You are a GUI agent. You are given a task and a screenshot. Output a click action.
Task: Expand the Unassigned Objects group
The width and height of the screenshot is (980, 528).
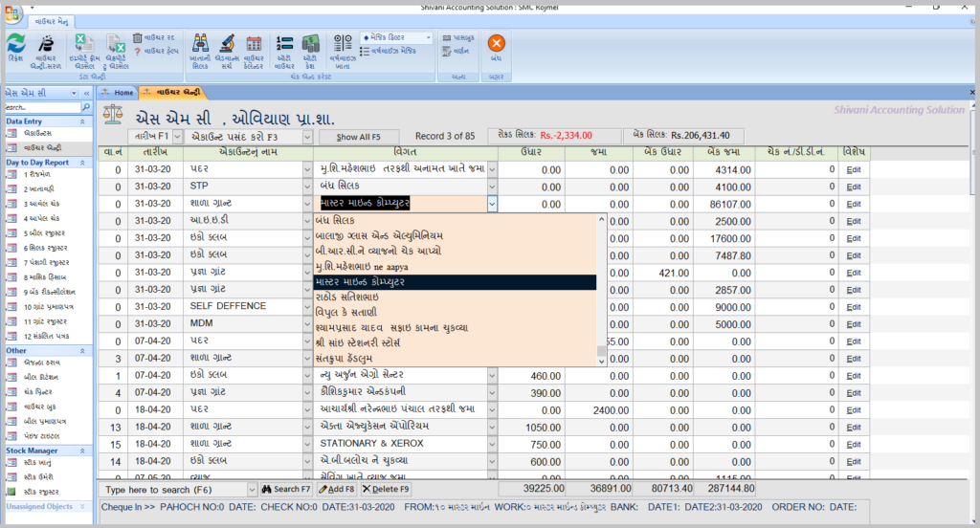tap(82, 507)
